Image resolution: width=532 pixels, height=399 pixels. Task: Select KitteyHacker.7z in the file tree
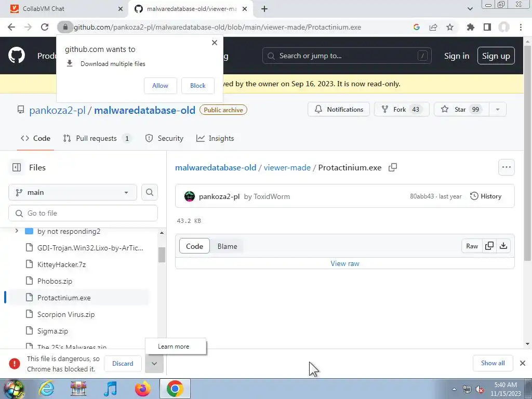[61, 264]
